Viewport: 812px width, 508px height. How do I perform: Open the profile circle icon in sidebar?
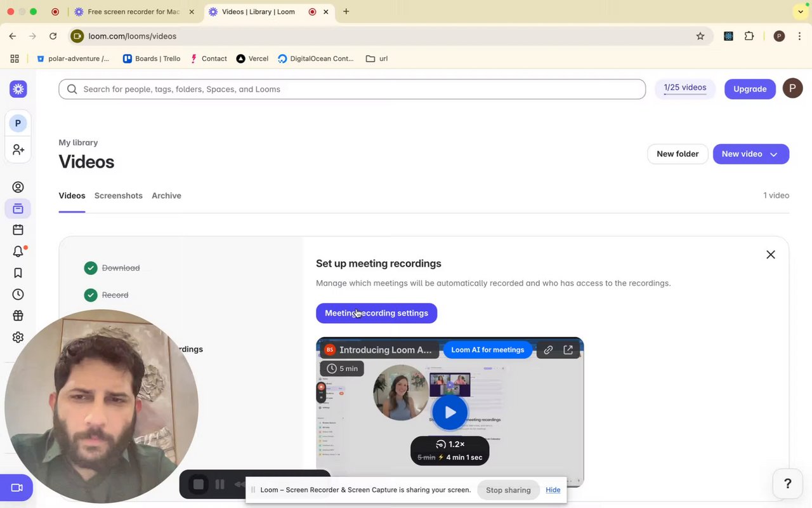[18, 187]
